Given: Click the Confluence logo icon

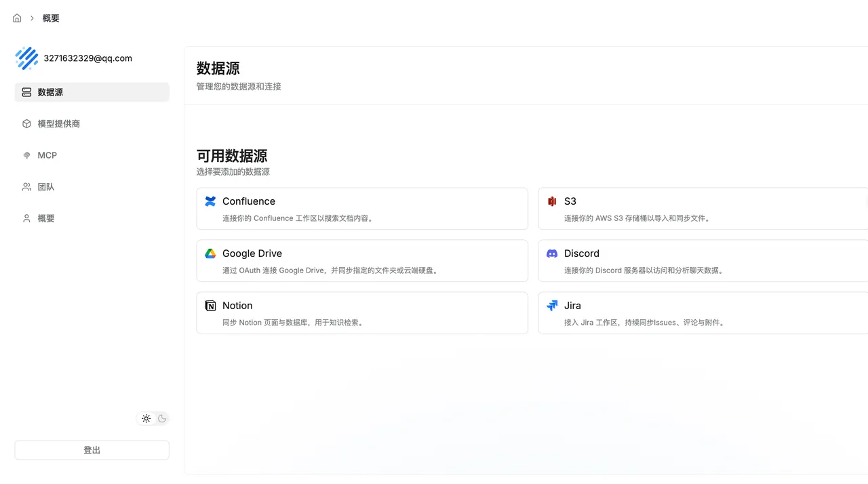Looking at the screenshot, I should pyautogui.click(x=210, y=201).
